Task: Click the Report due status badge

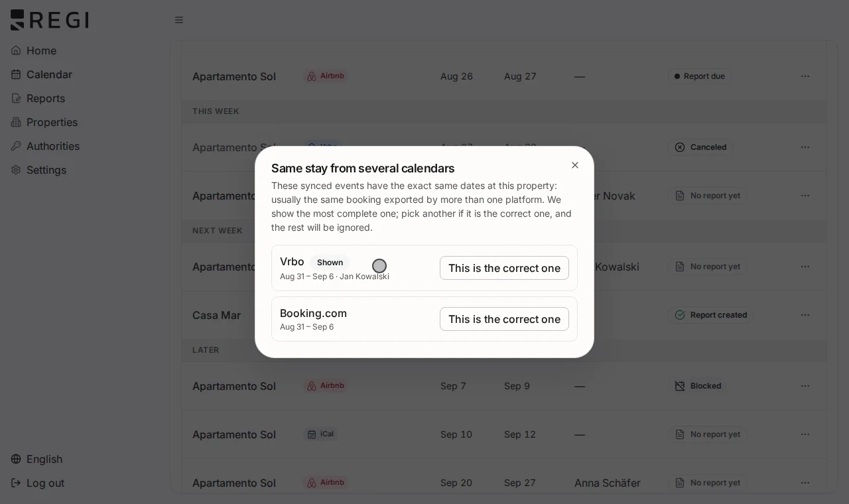Action: 700,76
